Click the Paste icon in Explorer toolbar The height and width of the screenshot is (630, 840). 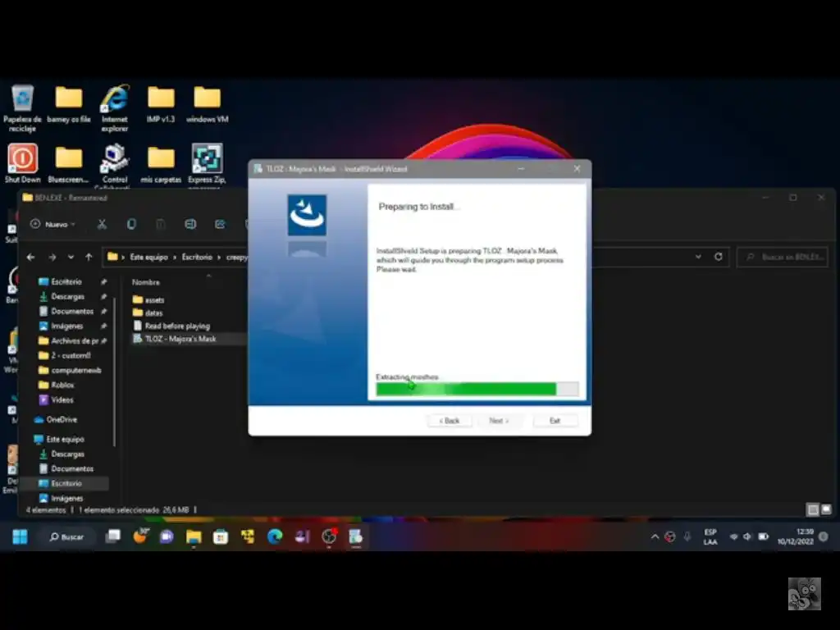[x=160, y=224]
